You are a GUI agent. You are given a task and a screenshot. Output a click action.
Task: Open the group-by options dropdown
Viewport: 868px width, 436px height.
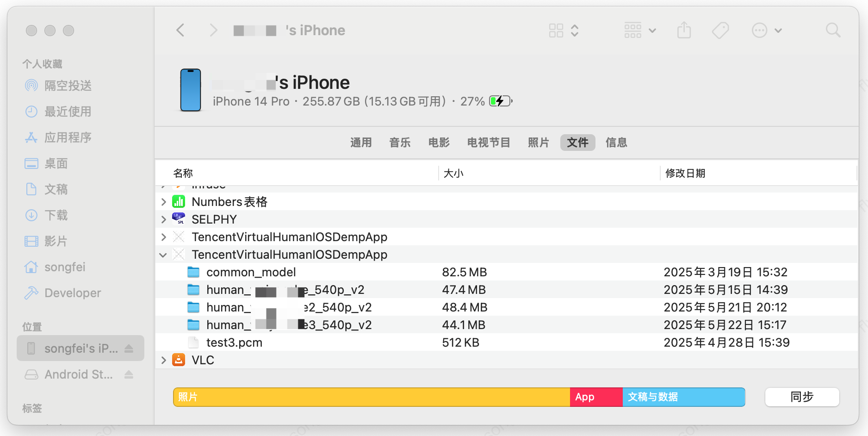tap(640, 31)
